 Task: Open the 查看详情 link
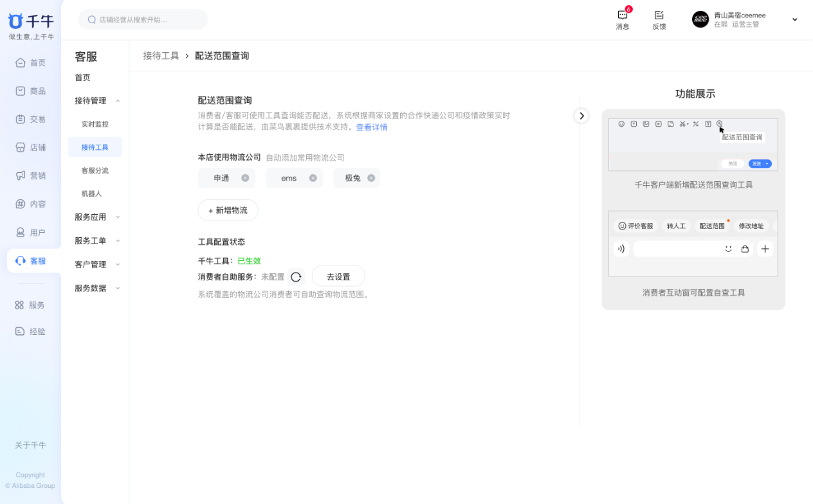pos(372,127)
